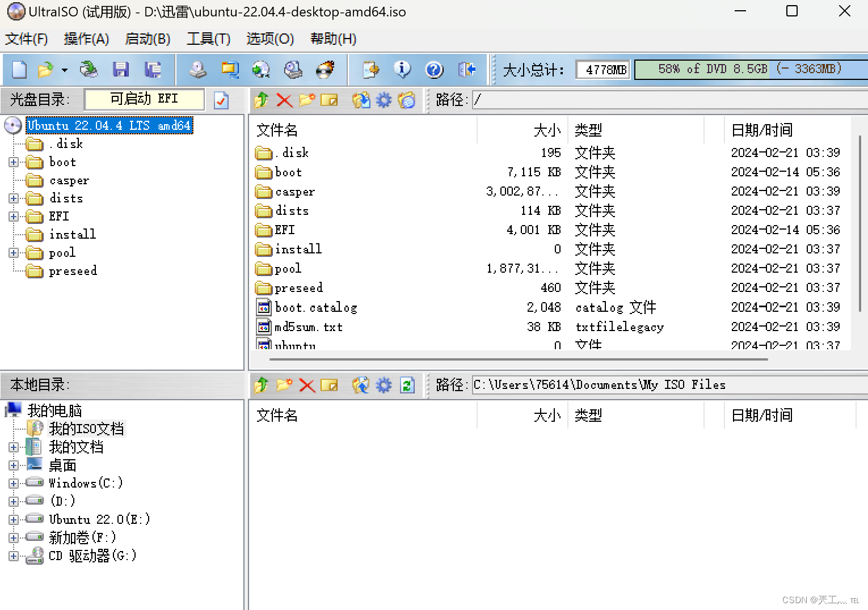Screen dimensions: 868x610
Task: Click local pane 日期/时间 column header
Action: [x=790, y=416]
